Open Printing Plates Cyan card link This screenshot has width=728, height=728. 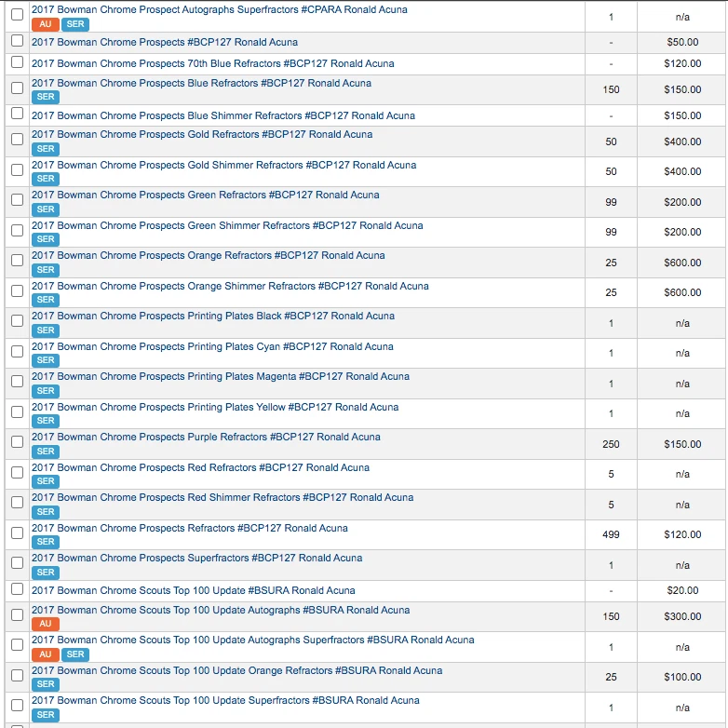212,346
